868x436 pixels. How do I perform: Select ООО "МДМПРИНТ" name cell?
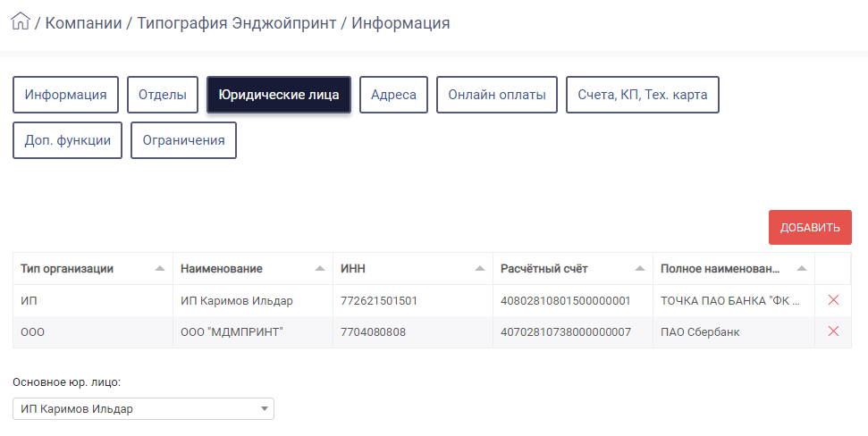pos(253,332)
